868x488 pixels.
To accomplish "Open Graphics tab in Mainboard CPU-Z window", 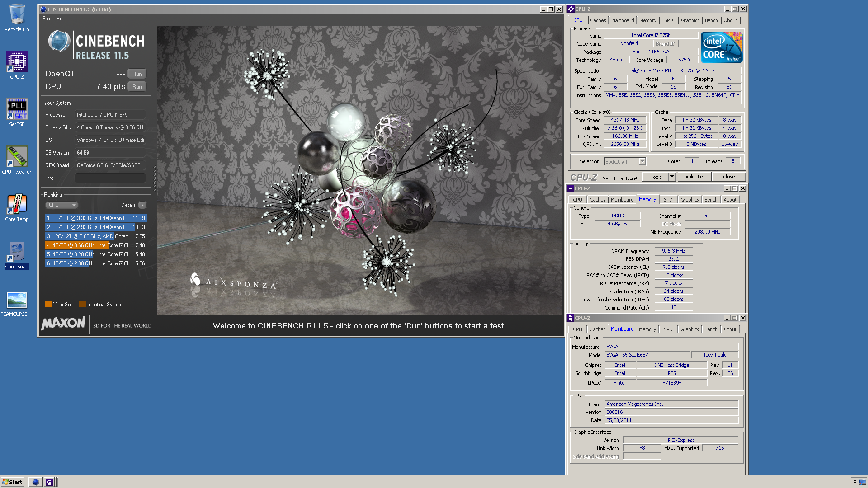I will (x=689, y=329).
